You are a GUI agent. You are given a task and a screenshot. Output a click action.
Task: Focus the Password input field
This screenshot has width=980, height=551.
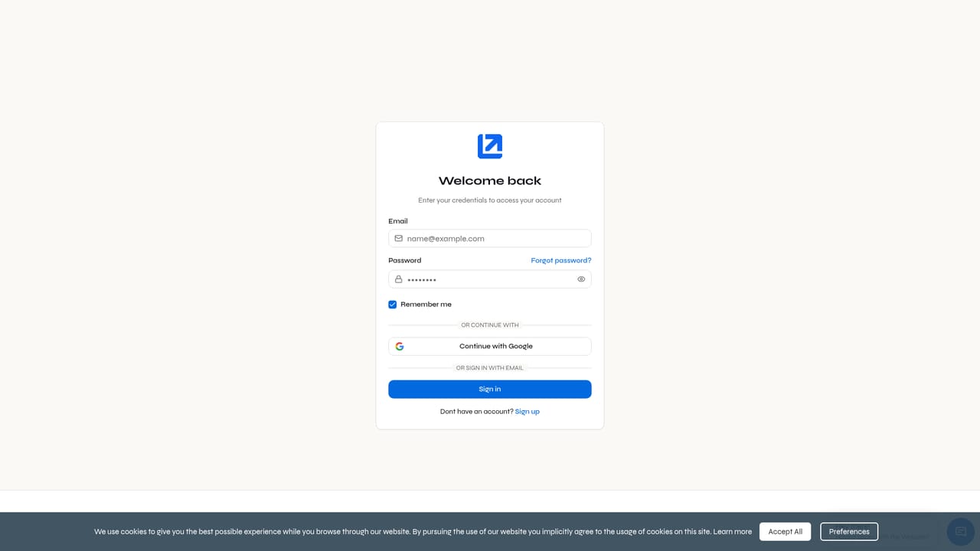[x=490, y=279]
